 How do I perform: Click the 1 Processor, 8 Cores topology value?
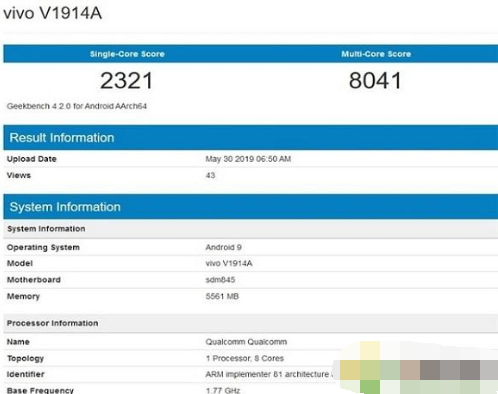(x=245, y=358)
